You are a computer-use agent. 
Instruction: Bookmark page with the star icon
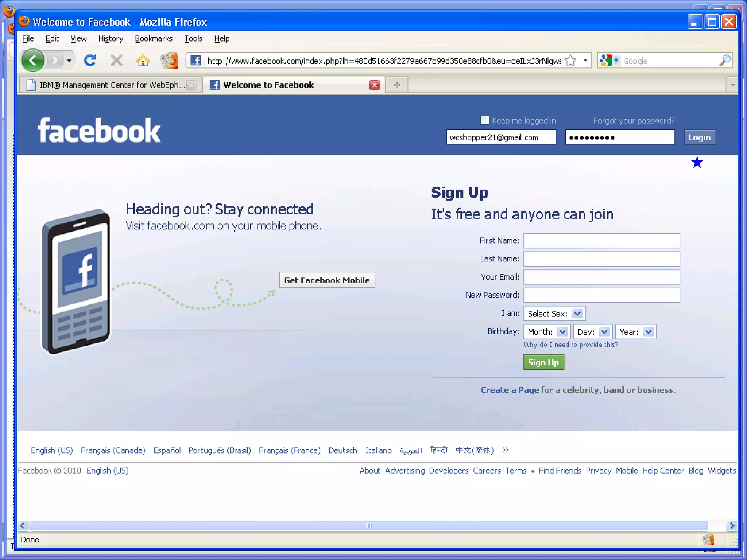pos(570,61)
